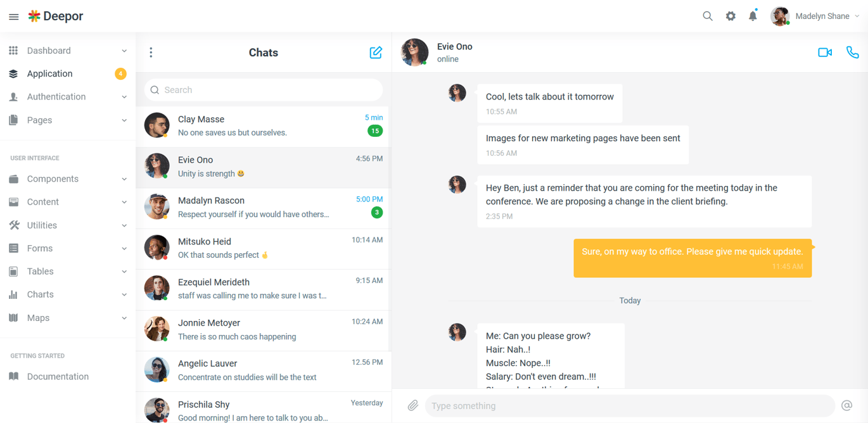Start a video call with Evie Ono
Image resolution: width=868 pixels, height=423 pixels.
[x=825, y=53]
